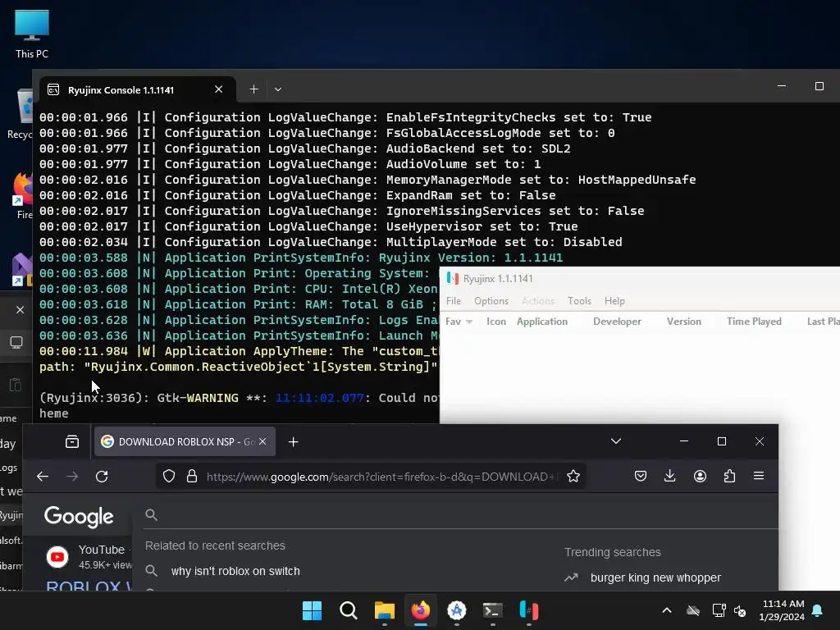840x630 pixels.
Task: Open Windows Start menu
Action: point(312,610)
